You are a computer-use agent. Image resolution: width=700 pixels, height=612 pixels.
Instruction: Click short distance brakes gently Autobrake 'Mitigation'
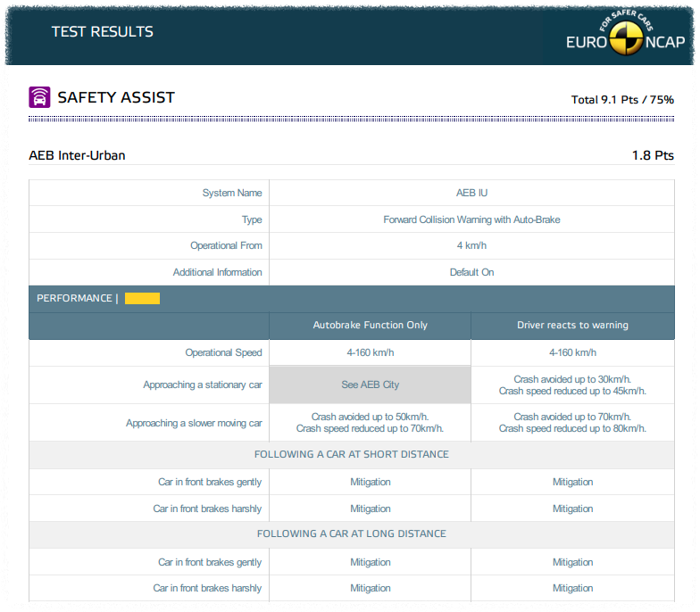tap(370, 482)
